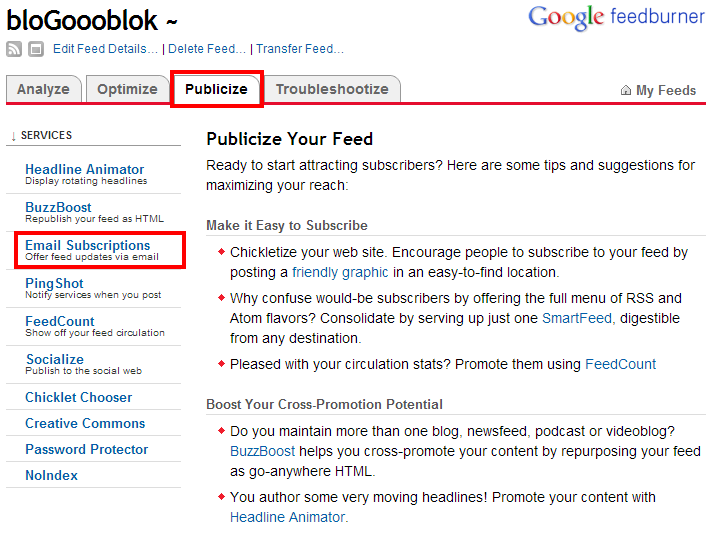Switch to the Analyze tab
This screenshot has height=536, width=715.
click(43, 89)
